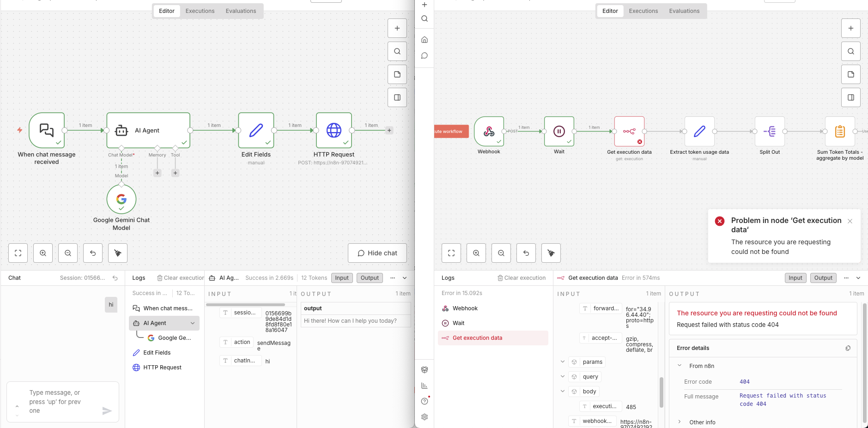Viewport: 868px width, 428px height.
Task: Open Settings gear in the sidebar
Action: pos(425,417)
